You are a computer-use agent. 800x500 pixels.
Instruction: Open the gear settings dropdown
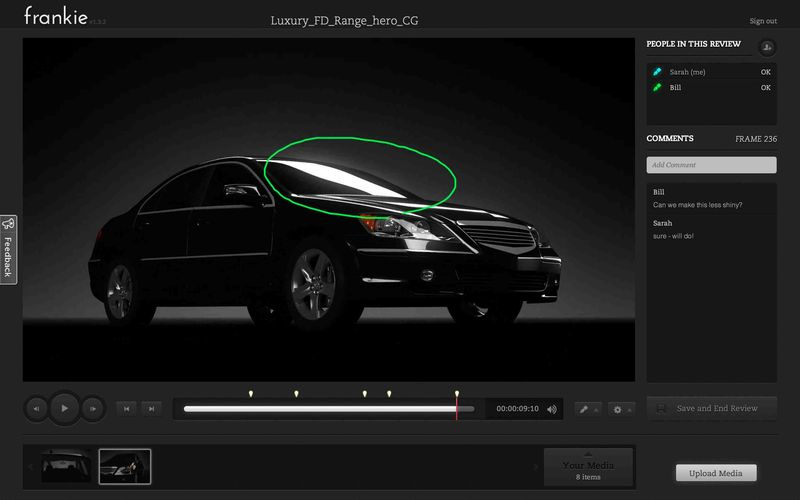(x=621, y=409)
